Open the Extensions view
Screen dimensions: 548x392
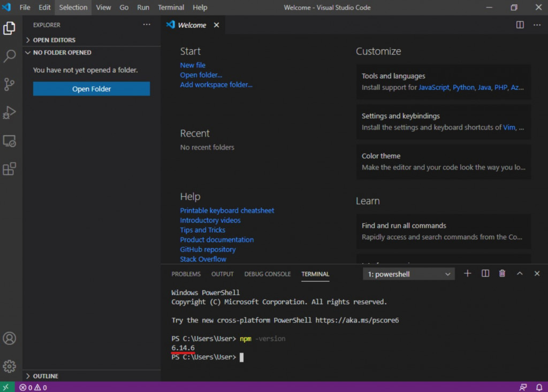(x=10, y=169)
